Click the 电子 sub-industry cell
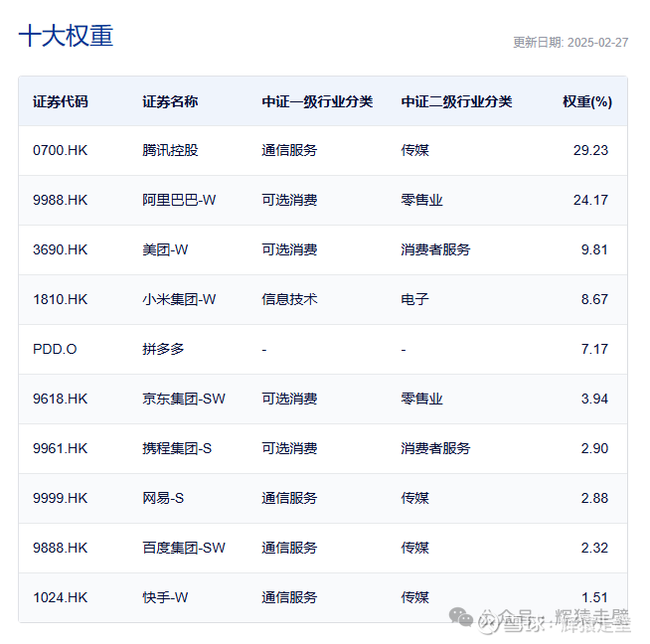This screenshot has height=644, width=650. 415,299
